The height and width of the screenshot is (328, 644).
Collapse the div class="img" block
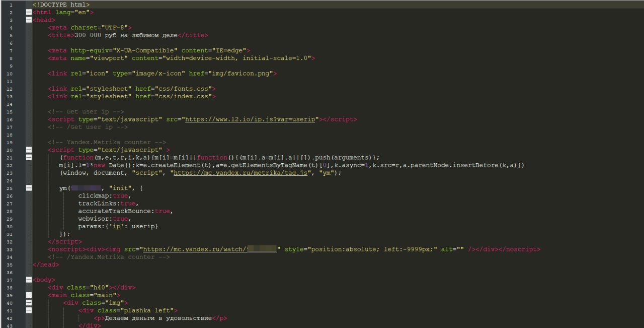coord(29,303)
